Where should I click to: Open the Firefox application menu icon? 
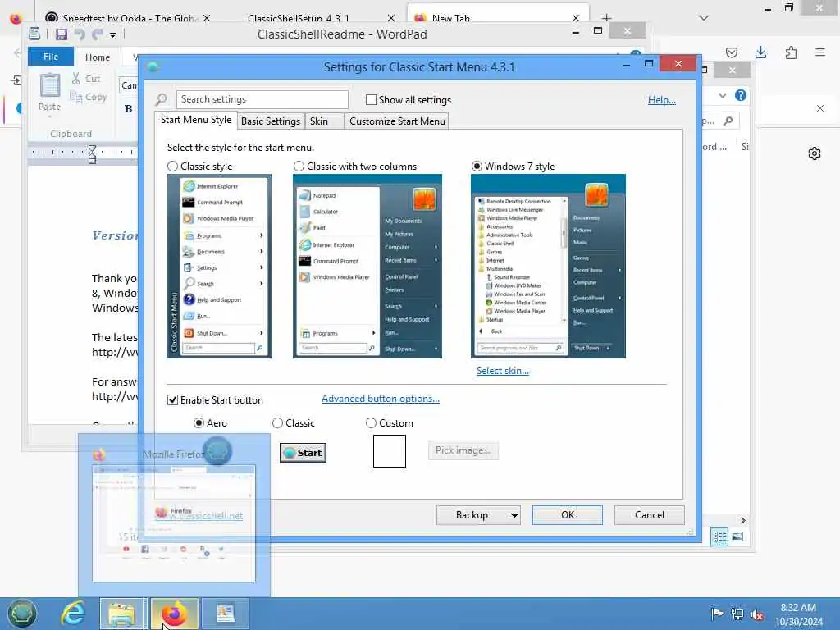(819, 52)
